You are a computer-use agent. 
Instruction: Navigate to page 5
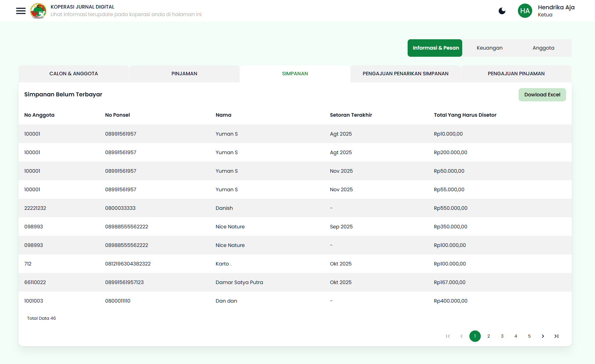tap(529, 336)
